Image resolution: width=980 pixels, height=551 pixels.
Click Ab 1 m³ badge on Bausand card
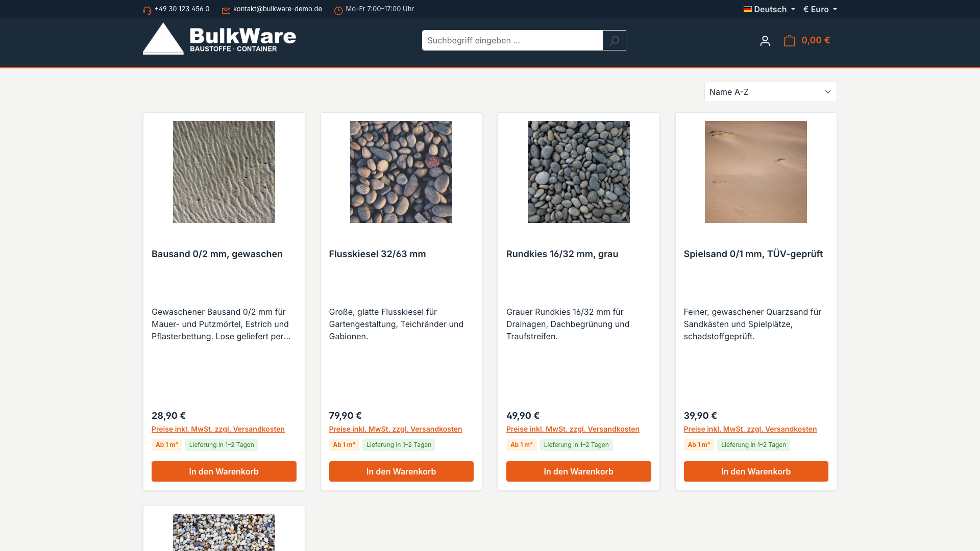167,445
